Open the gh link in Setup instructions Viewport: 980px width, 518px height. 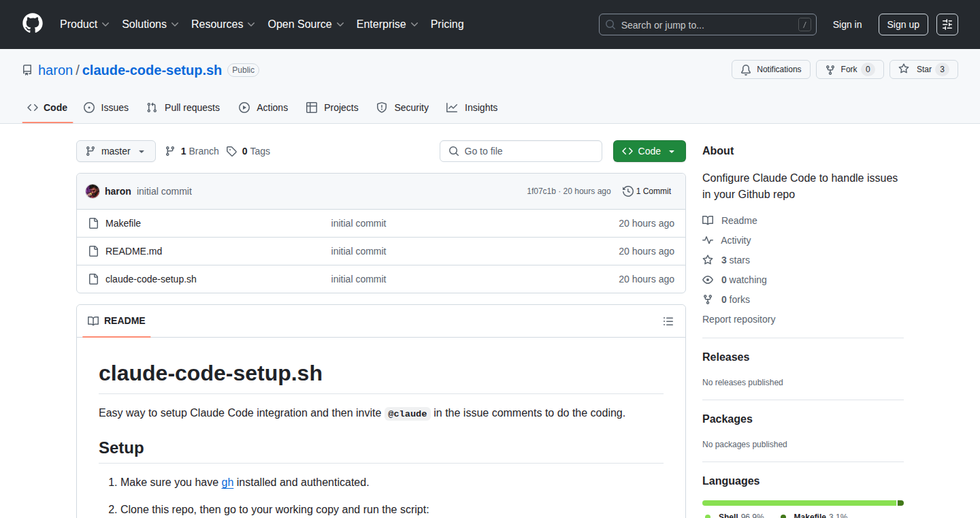pos(227,482)
